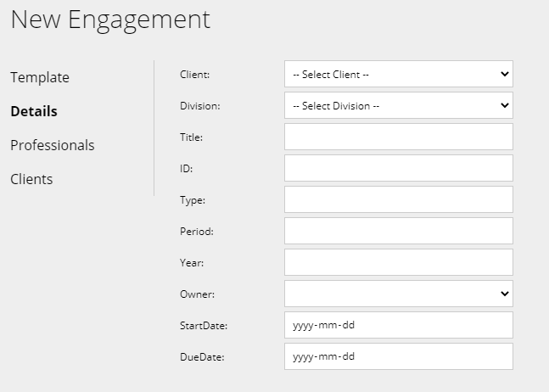Focus the ID text field
The width and height of the screenshot is (549, 392).
point(398,168)
